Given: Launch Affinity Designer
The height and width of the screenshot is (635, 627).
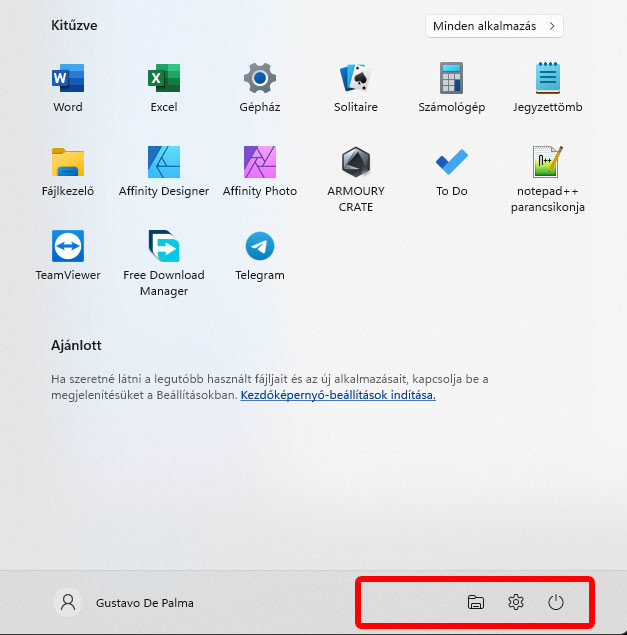Looking at the screenshot, I should (x=164, y=163).
